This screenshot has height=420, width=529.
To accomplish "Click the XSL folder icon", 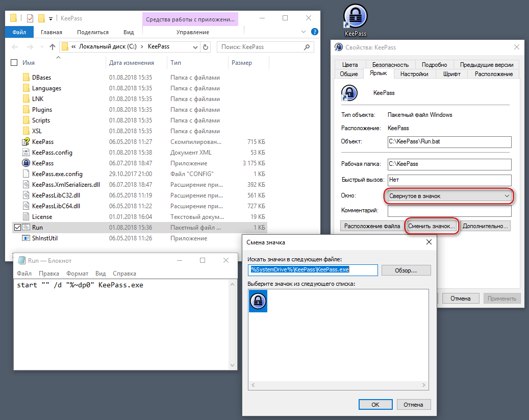I will tap(26, 131).
